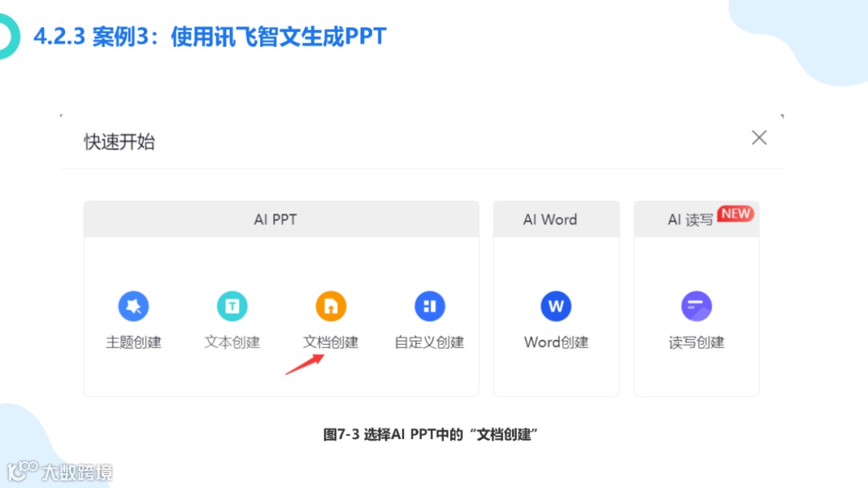
Task: Click the 读写创建 label
Action: coord(696,342)
